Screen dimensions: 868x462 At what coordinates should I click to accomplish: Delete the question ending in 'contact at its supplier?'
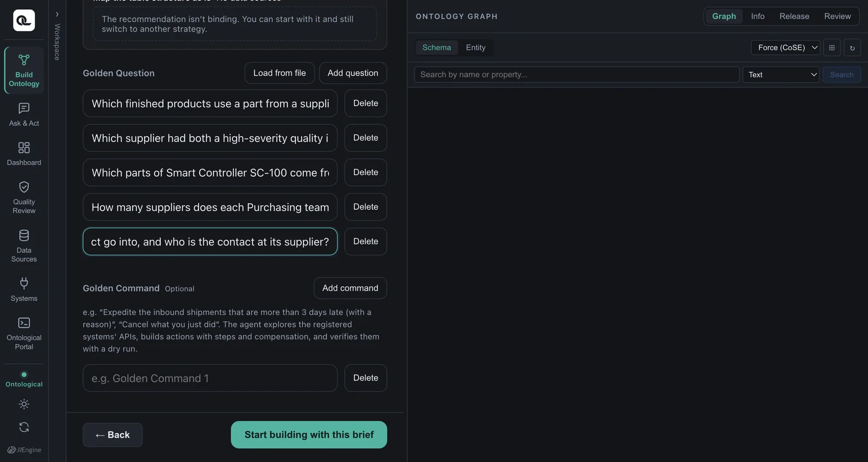tap(366, 241)
